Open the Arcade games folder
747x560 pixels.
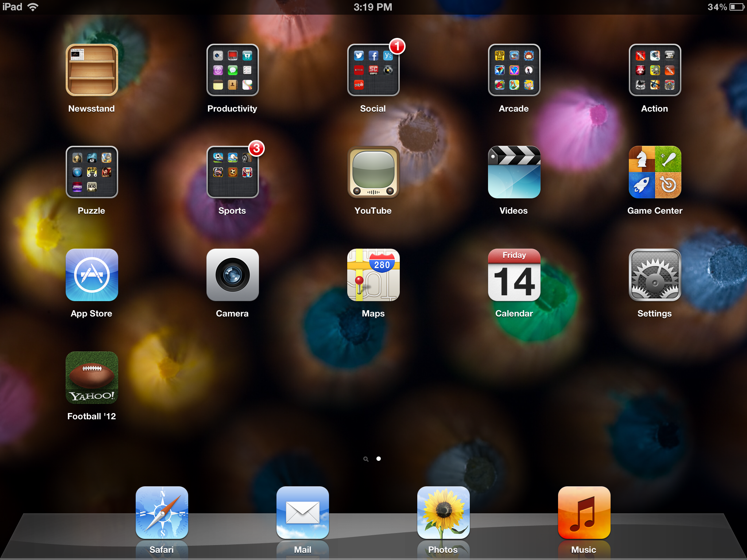coord(514,70)
